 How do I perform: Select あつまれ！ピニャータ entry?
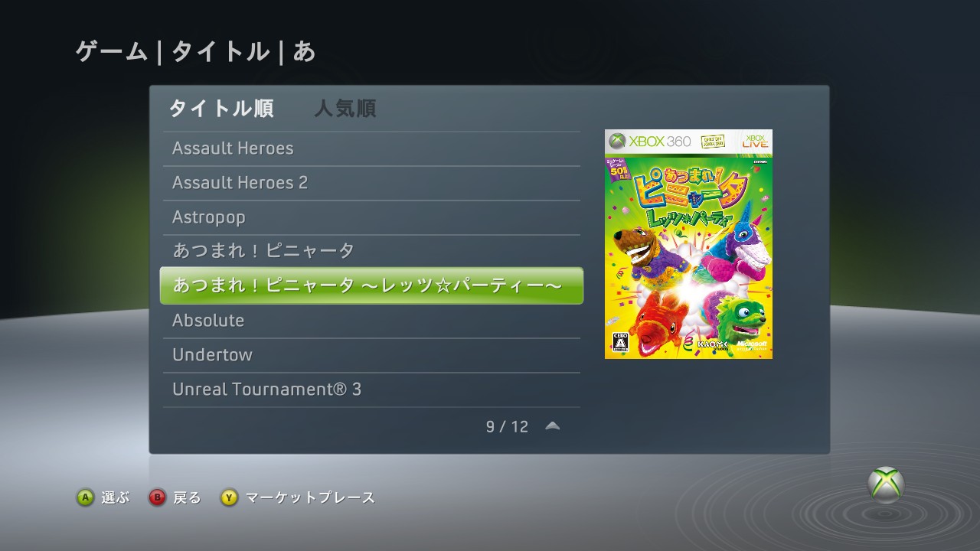coord(371,251)
